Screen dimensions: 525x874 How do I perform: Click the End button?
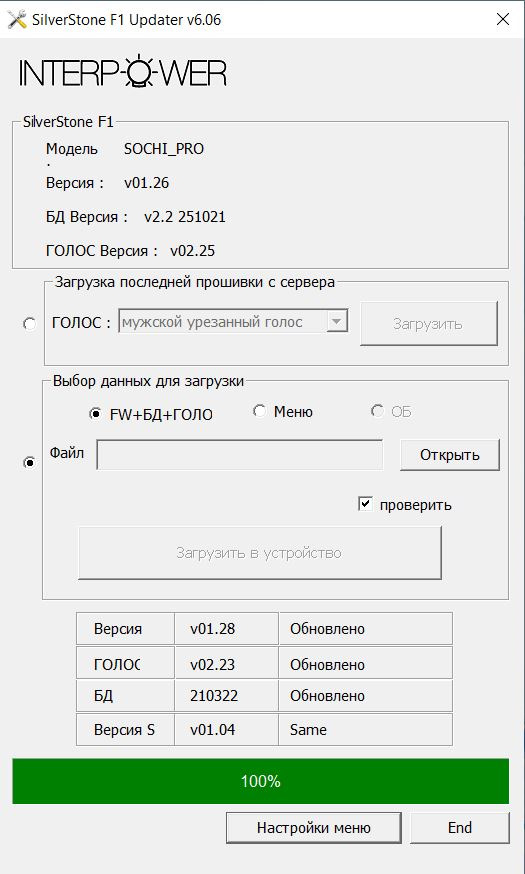460,828
